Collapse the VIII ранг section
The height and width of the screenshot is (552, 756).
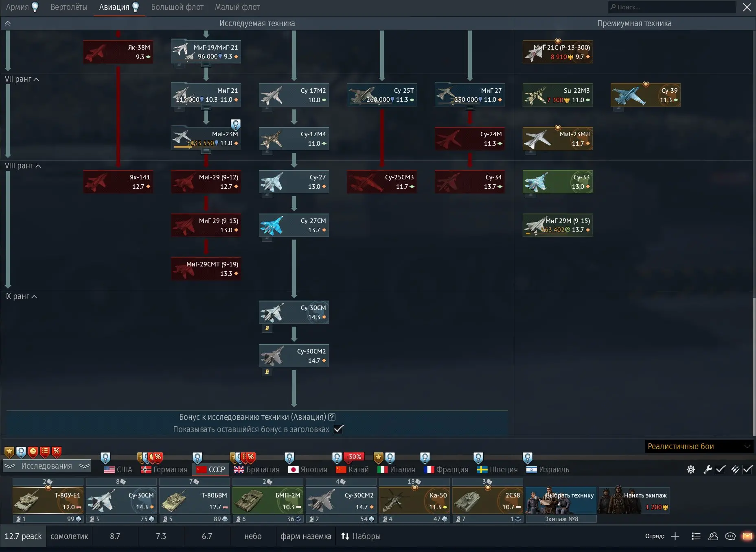(23, 166)
